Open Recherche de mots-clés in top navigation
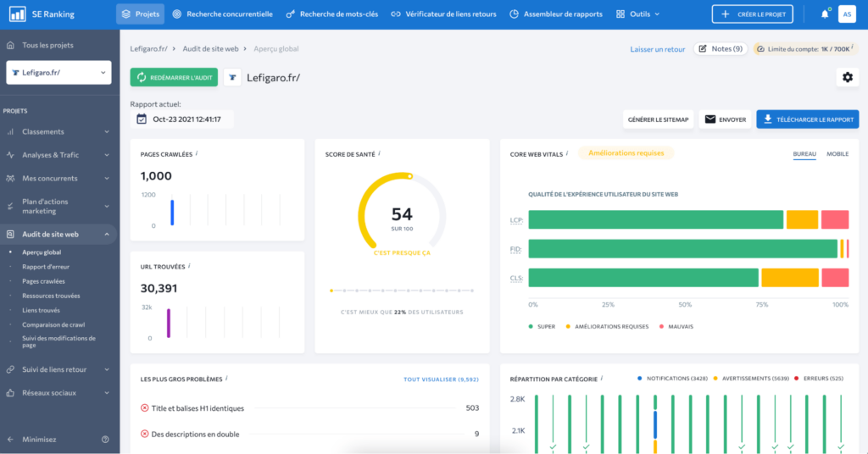The image size is (868, 454). coord(332,14)
